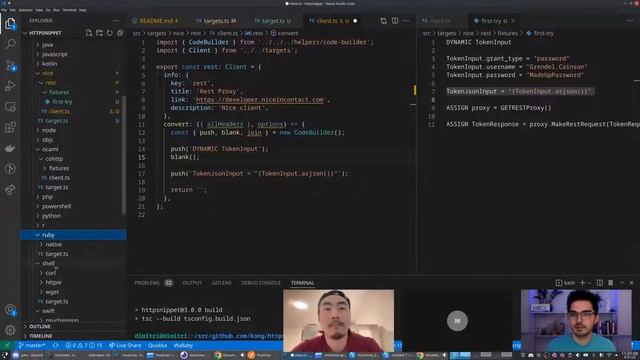Click the convert breadcrumb symbol
This screenshot has height=360, width=640.
284,33
